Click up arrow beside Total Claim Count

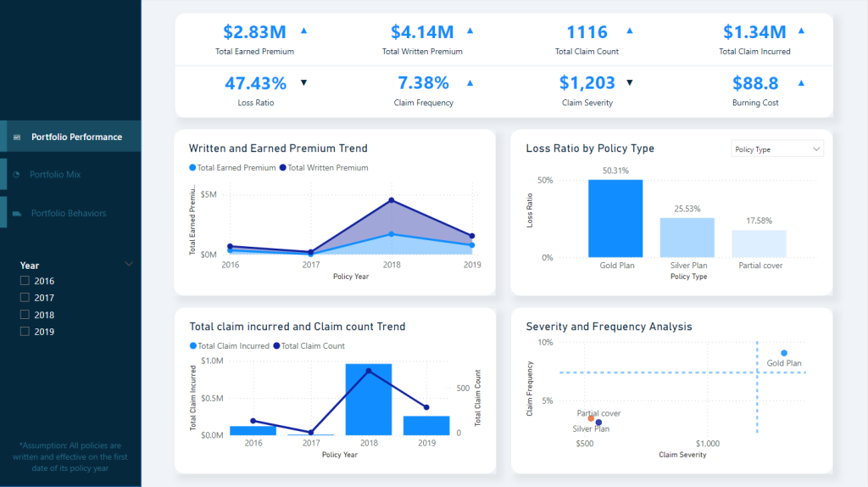pos(629,31)
